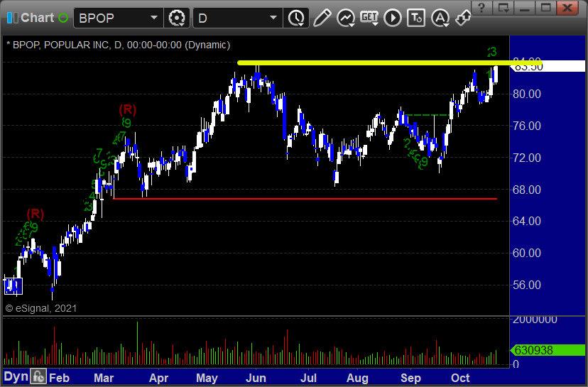Image resolution: width=588 pixels, height=387 pixels.
Task: Click the 2000000 volume axis label
Action: (535, 320)
